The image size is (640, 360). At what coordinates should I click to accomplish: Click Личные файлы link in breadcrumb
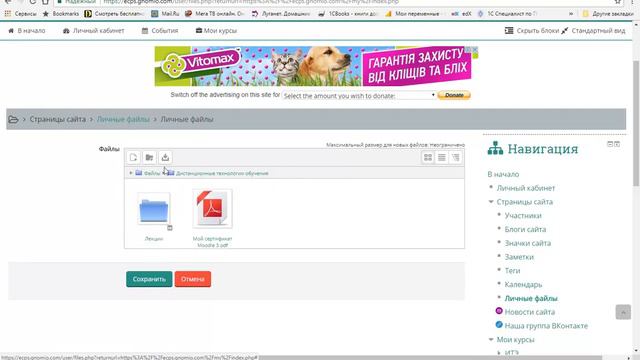123,119
